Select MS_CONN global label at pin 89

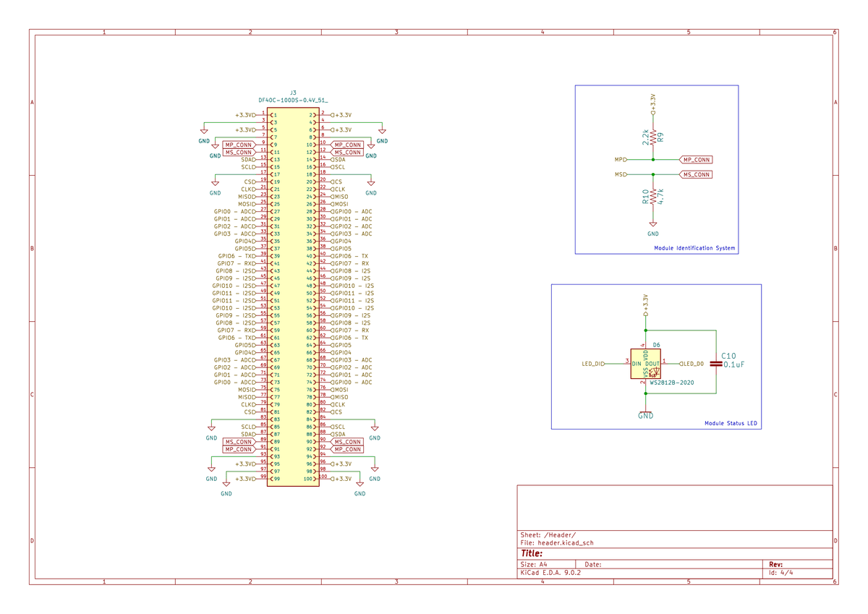[239, 442]
